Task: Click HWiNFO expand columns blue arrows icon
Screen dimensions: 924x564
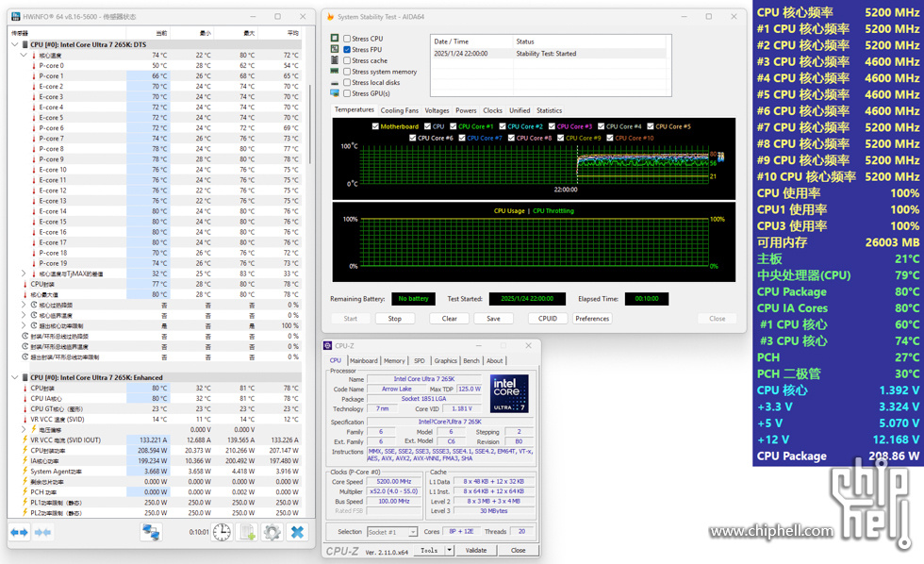Action: click(20, 532)
